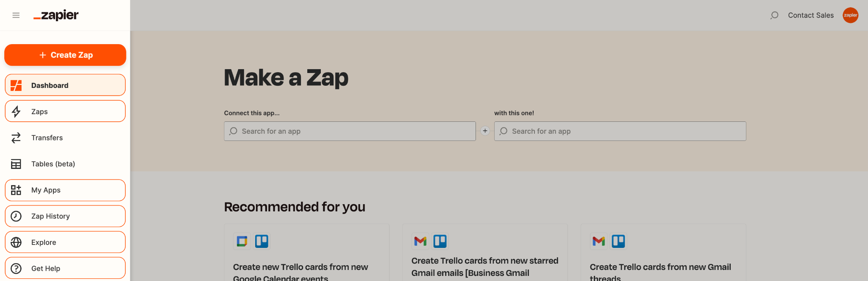This screenshot has width=868, height=281.
Task: Click the Tables (beta) grid icon
Action: [x=16, y=164]
